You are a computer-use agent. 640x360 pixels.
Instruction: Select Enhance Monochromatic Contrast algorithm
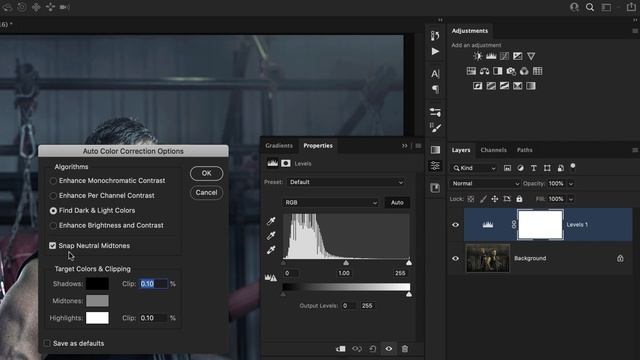coord(53,180)
